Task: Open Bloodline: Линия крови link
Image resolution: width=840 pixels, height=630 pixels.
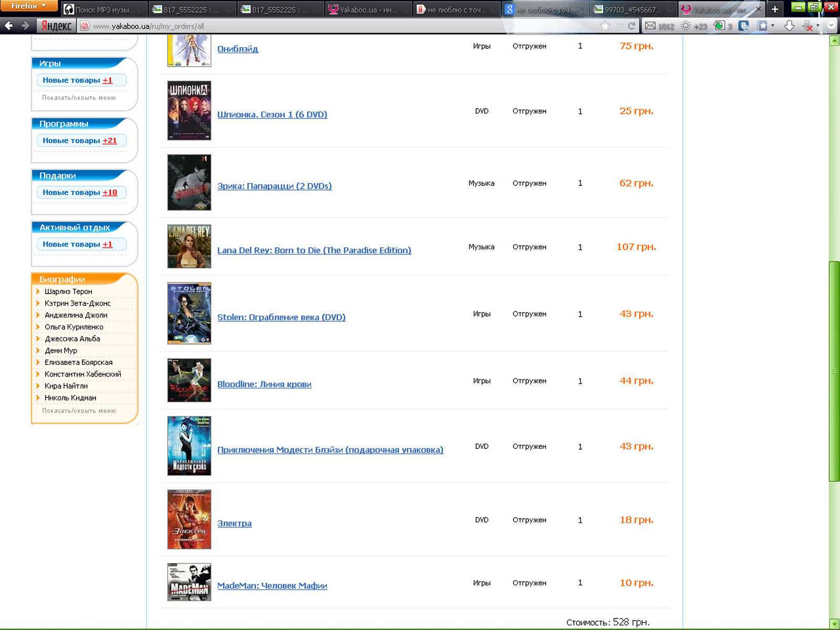Action: click(264, 384)
